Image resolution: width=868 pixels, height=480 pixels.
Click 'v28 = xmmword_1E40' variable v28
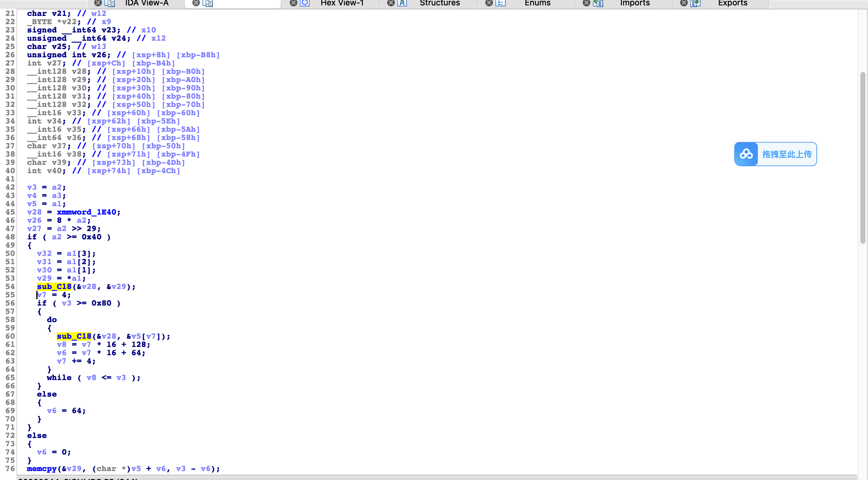(34, 212)
